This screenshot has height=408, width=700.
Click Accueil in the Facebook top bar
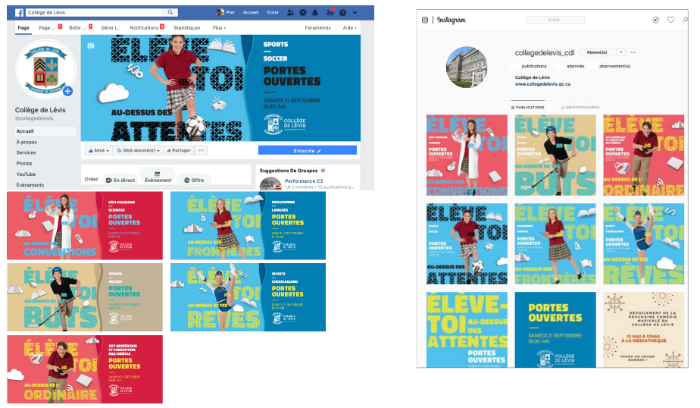tap(250, 12)
